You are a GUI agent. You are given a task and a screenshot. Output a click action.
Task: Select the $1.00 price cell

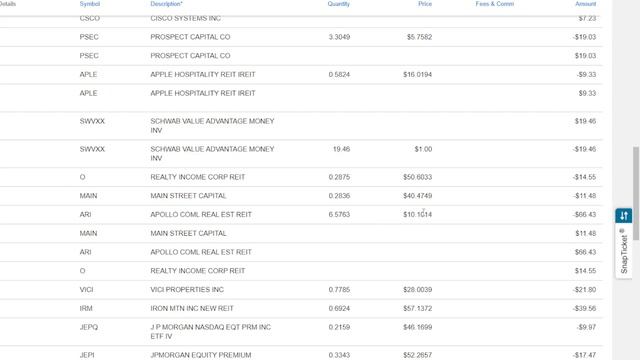coord(423,149)
